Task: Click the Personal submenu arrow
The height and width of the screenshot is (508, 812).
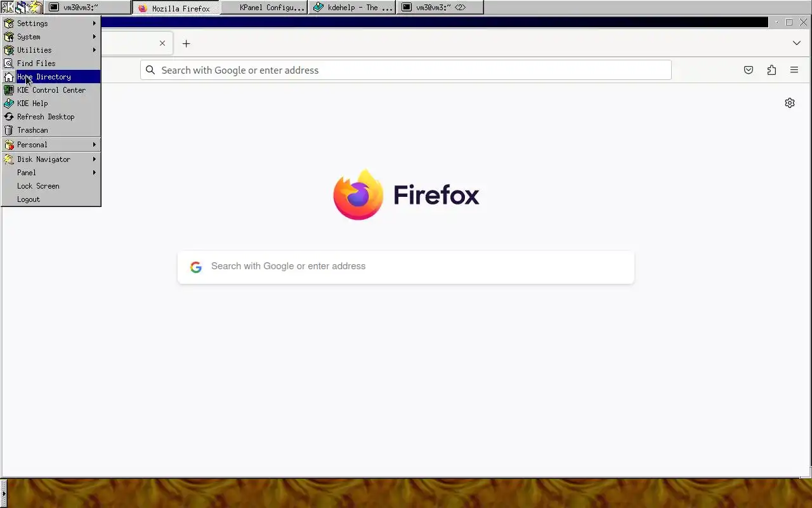Action: (x=95, y=145)
